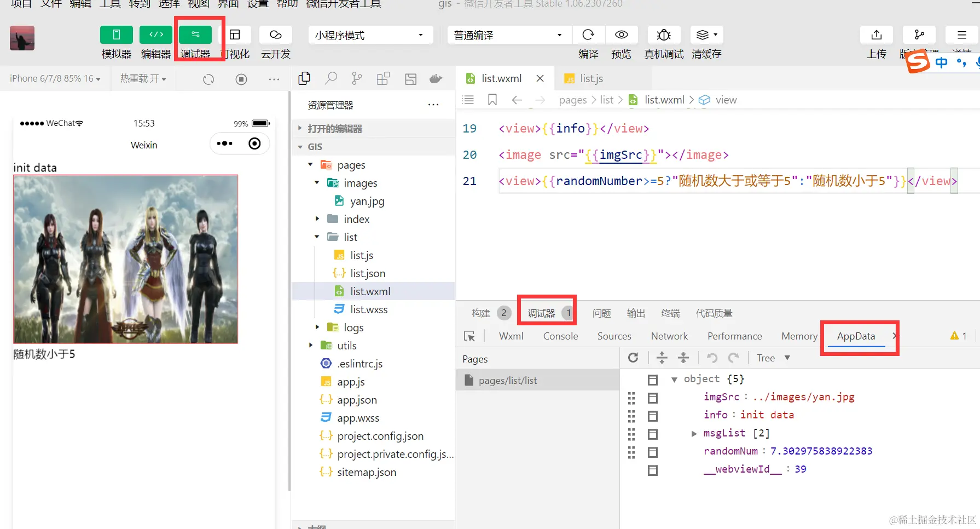
Task: Click the warning count indicator
Action: click(959, 336)
